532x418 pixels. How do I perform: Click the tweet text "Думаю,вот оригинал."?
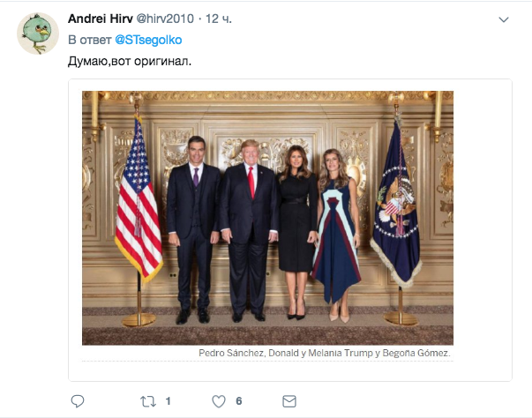[x=129, y=62]
